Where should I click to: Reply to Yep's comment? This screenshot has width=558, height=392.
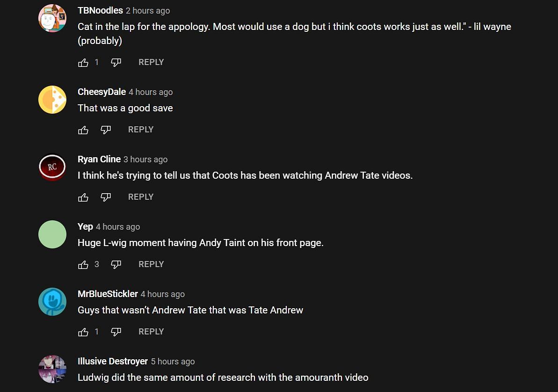(151, 264)
